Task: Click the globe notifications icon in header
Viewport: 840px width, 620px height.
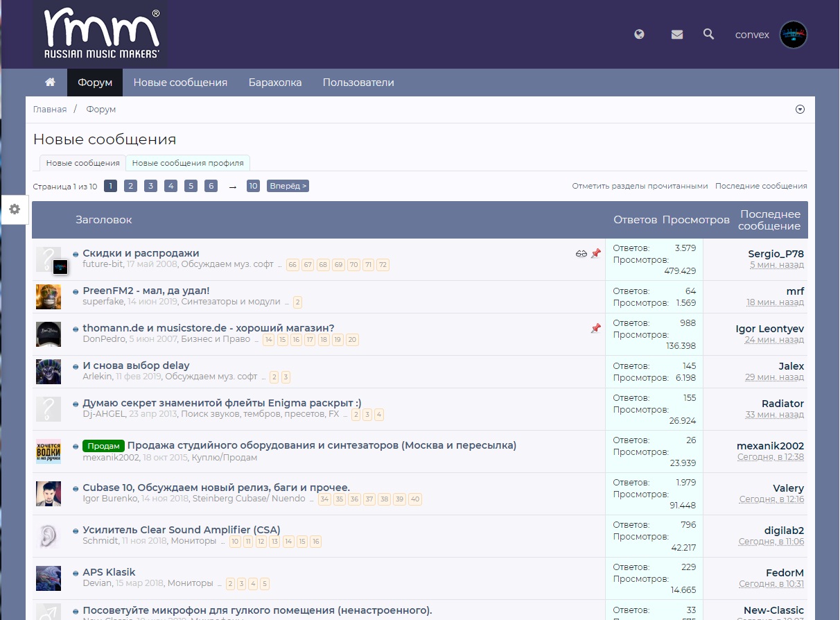Action: point(639,34)
